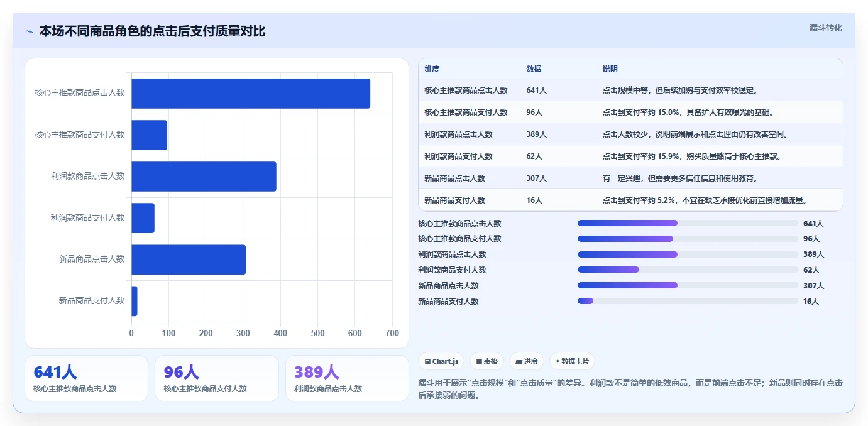The image size is (868, 426).
Task: Open the 641人 核心主推款商品点击人数 data card
Action: pyautogui.click(x=86, y=378)
